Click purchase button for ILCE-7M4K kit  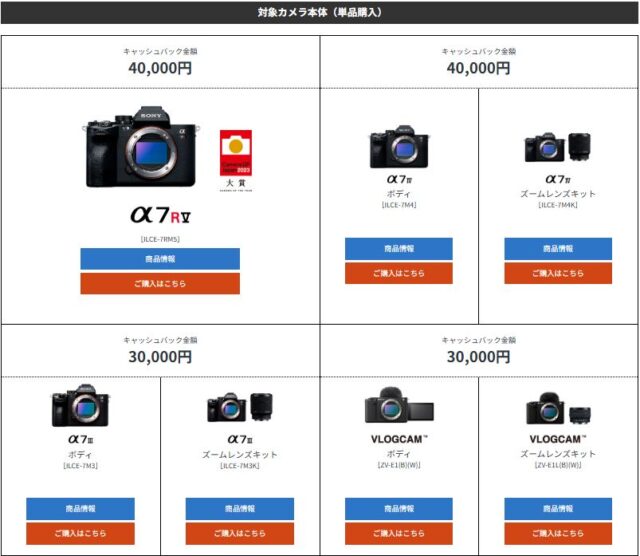click(x=558, y=273)
